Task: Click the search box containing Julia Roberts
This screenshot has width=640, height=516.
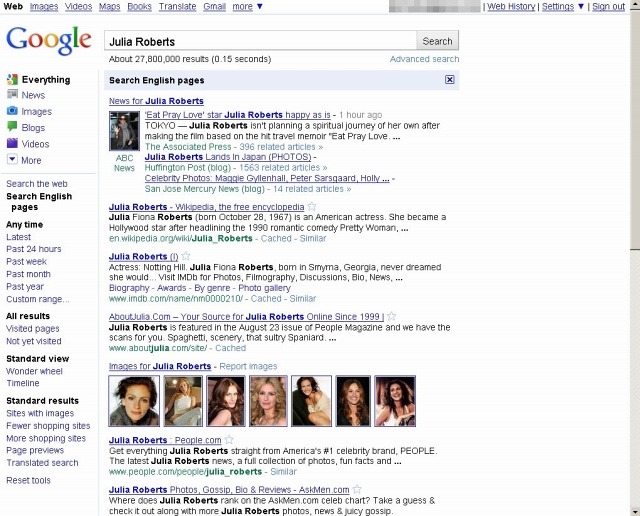Action: click(260, 41)
